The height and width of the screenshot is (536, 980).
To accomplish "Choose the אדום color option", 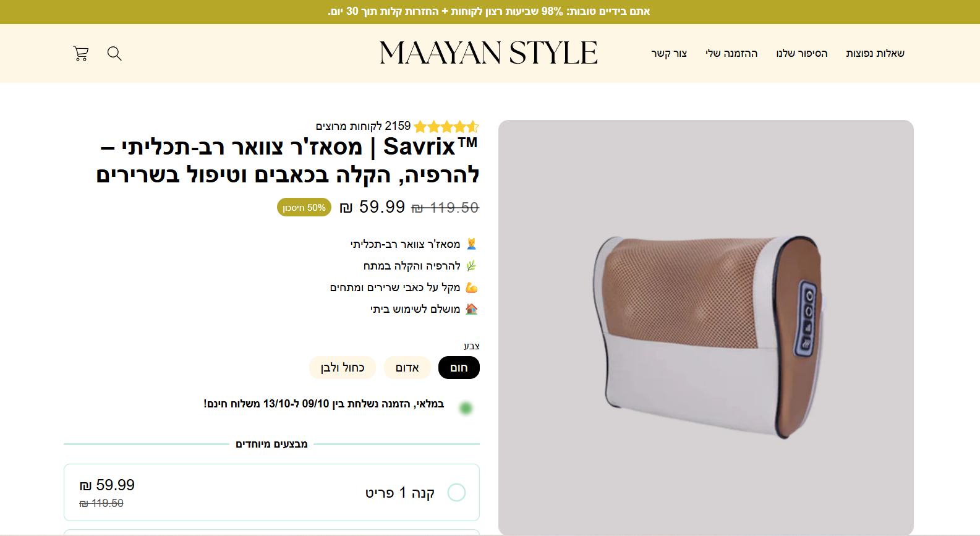I will pyautogui.click(x=407, y=368).
